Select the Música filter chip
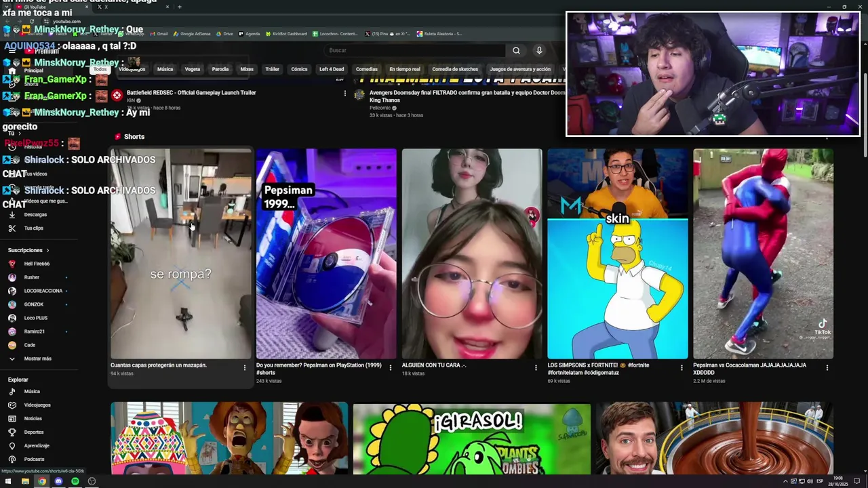The image size is (868, 488). (x=165, y=69)
